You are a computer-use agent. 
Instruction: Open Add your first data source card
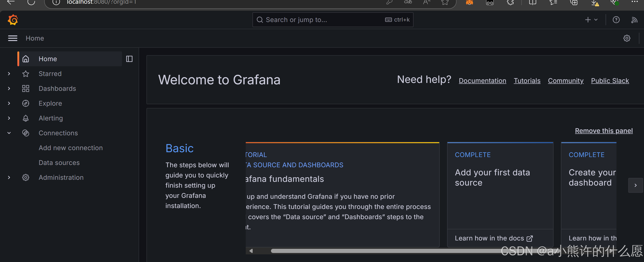(x=500, y=194)
